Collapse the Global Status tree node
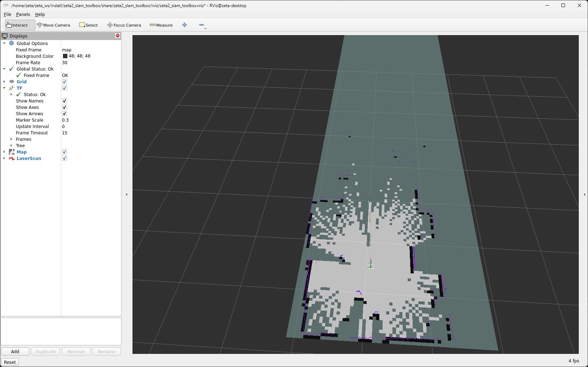 pos(4,69)
